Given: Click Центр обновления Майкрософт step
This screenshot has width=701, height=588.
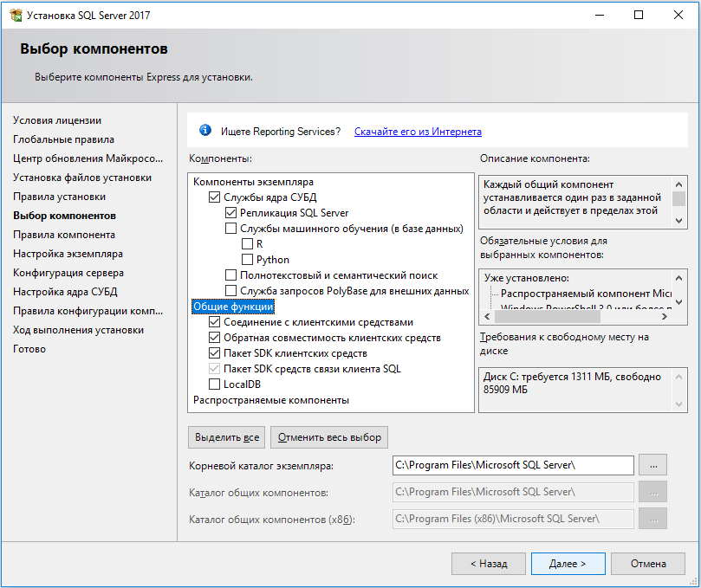Looking at the screenshot, I should (x=88, y=158).
